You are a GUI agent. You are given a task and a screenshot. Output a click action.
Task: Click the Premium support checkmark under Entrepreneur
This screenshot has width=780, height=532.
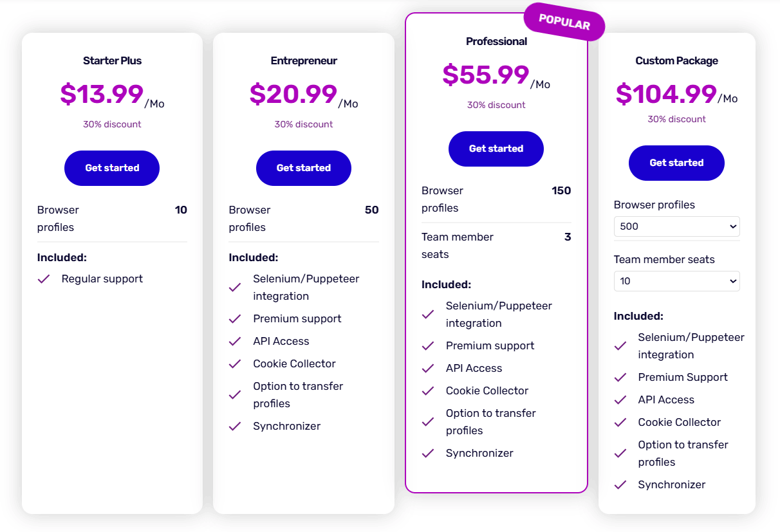tap(235, 318)
